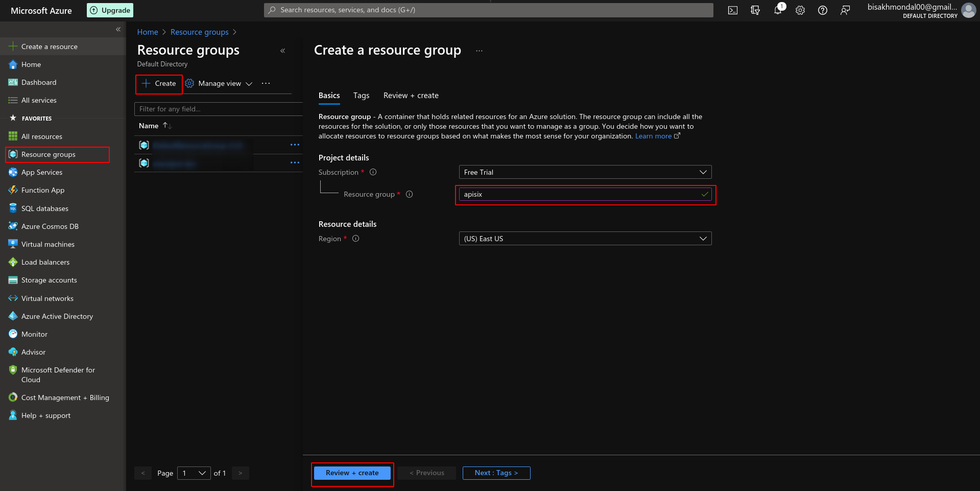This screenshot has height=491, width=980.
Task: Collapse the left sidebar with the double chevron
Action: 118,29
